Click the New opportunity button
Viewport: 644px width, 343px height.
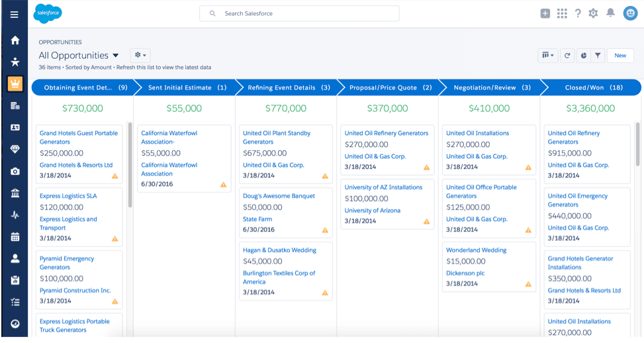(x=620, y=56)
